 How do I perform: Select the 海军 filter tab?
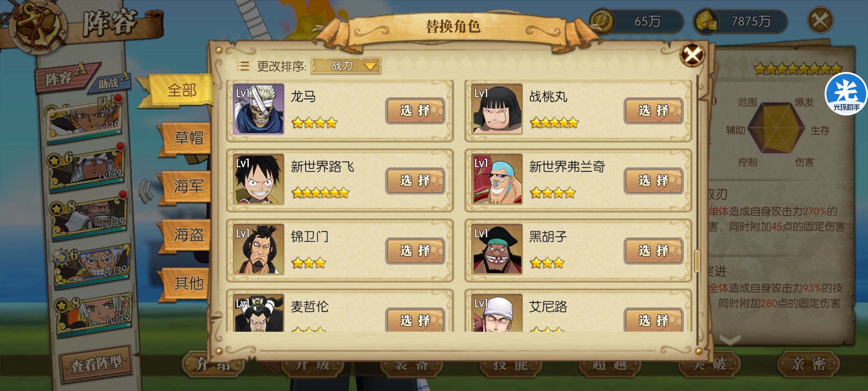pyautogui.click(x=187, y=187)
